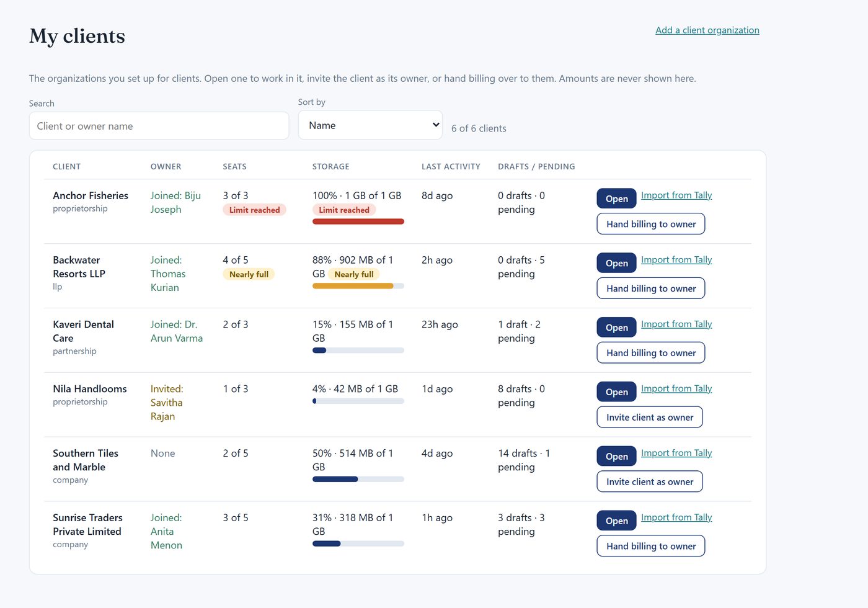Import from Tally for Nila Handlooms
The image size is (868, 608).
[676, 389]
